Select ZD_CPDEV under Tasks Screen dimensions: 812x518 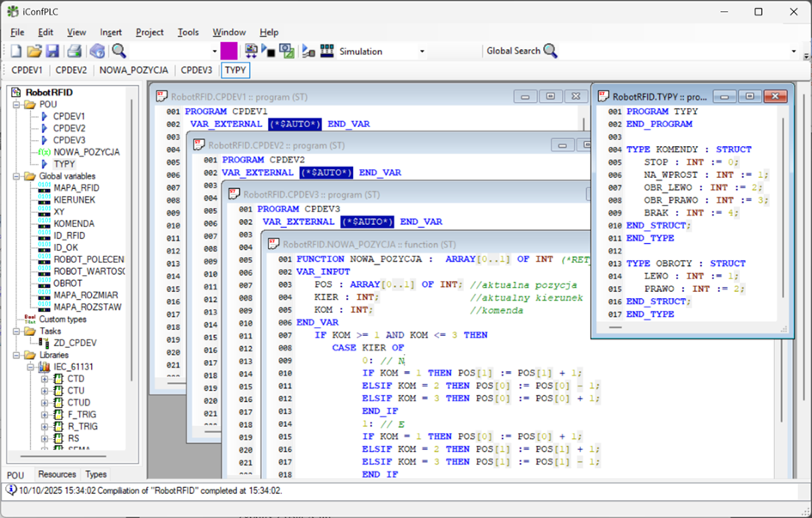point(75,343)
